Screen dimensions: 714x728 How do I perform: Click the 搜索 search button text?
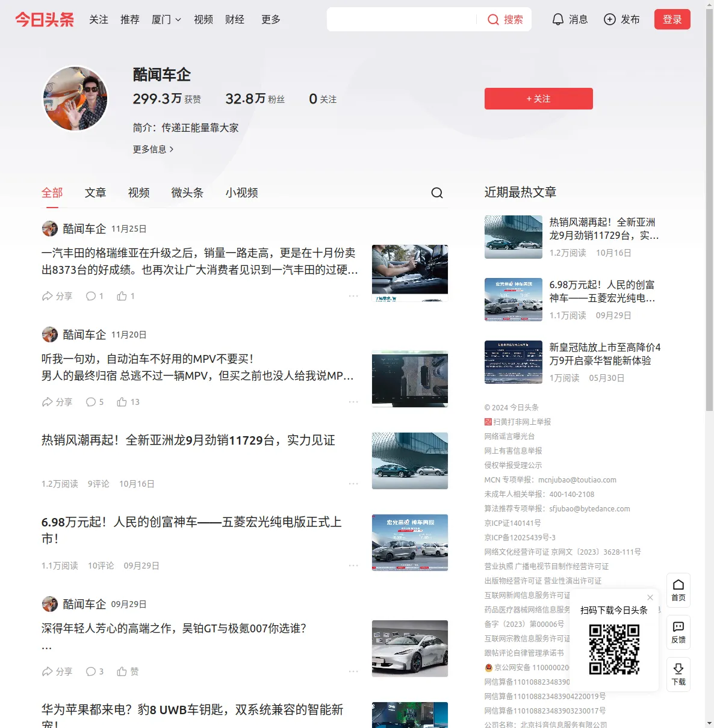coord(514,19)
